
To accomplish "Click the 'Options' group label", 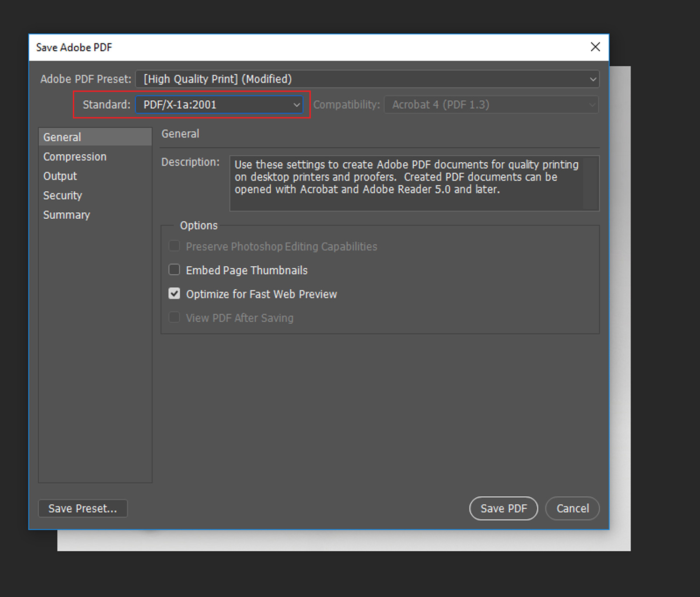I will tap(199, 225).
